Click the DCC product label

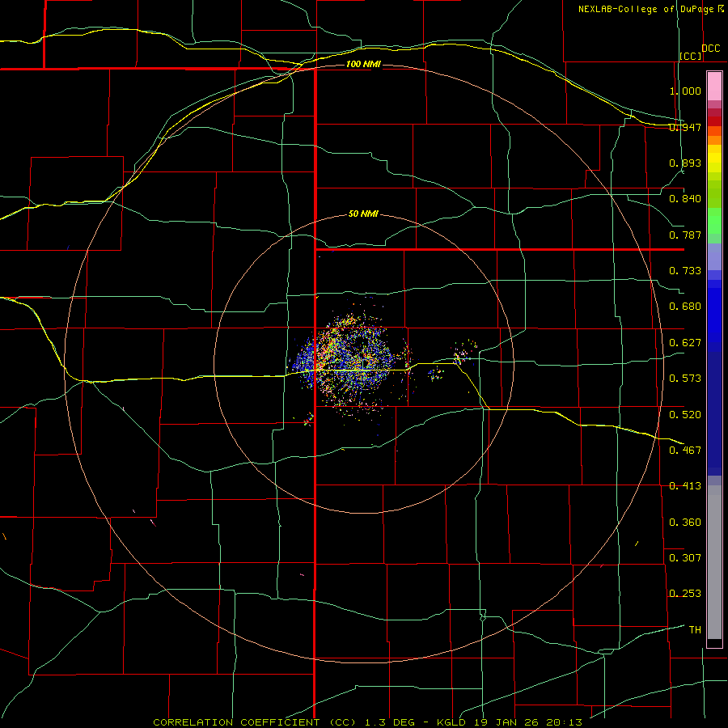(x=711, y=49)
